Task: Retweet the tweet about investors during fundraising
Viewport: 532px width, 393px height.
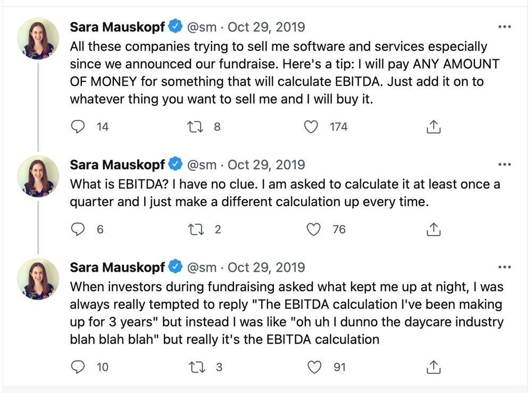Action: (197, 367)
